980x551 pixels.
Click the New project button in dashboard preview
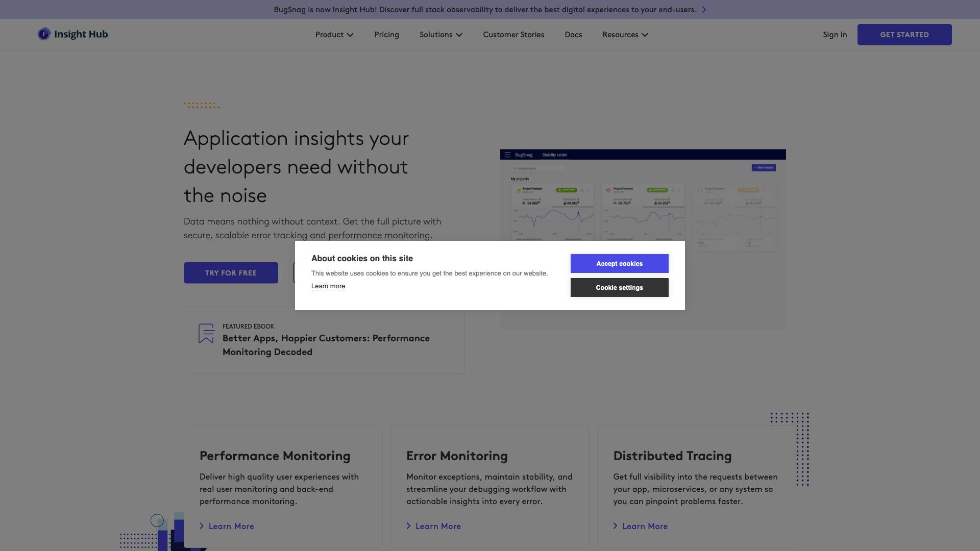point(764,167)
